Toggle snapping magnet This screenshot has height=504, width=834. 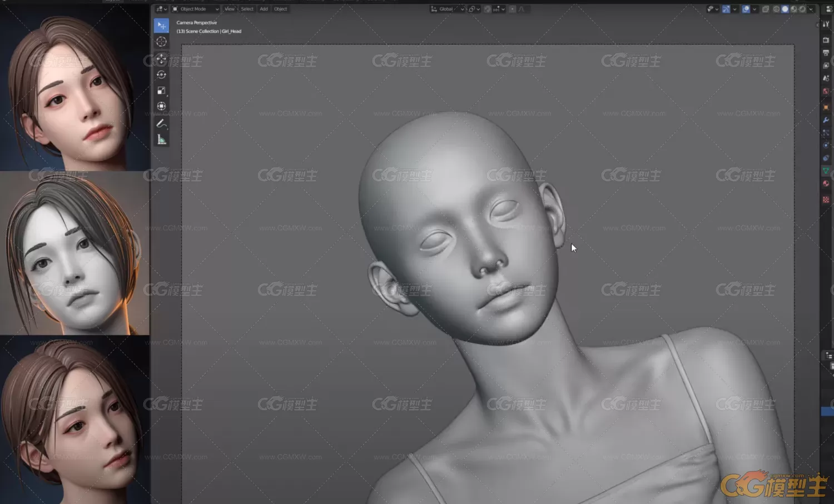[x=487, y=9]
